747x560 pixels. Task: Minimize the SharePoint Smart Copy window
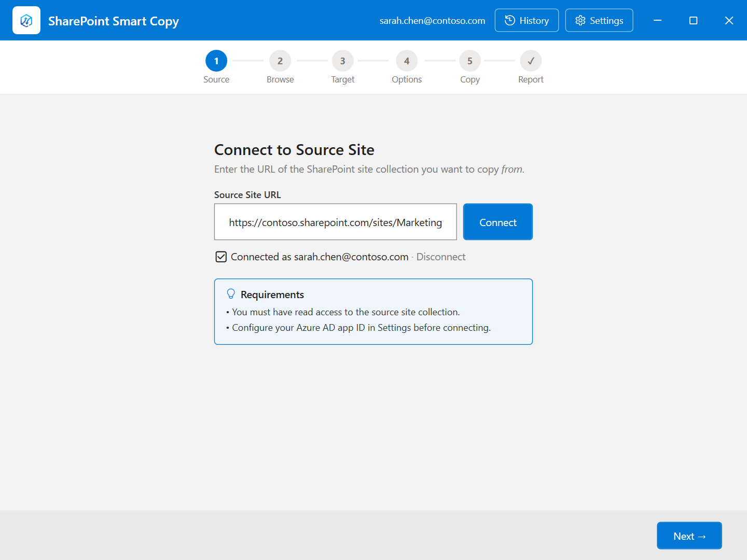tap(657, 20)
